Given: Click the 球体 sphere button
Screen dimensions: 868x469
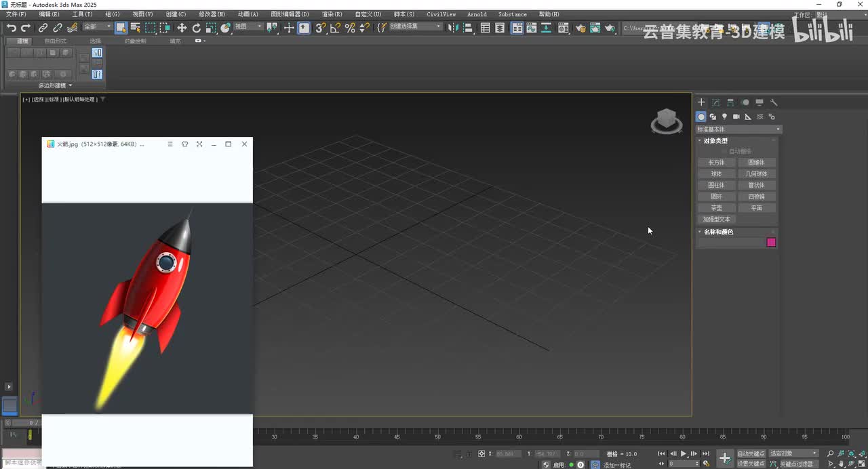Looking at the screenshot, I should click(x=716, y=174).
